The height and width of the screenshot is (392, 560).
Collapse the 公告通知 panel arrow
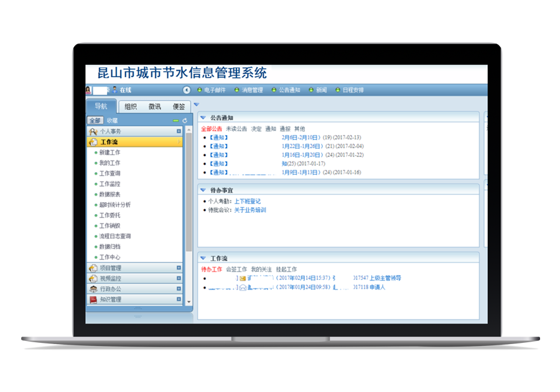pos(203,117)
